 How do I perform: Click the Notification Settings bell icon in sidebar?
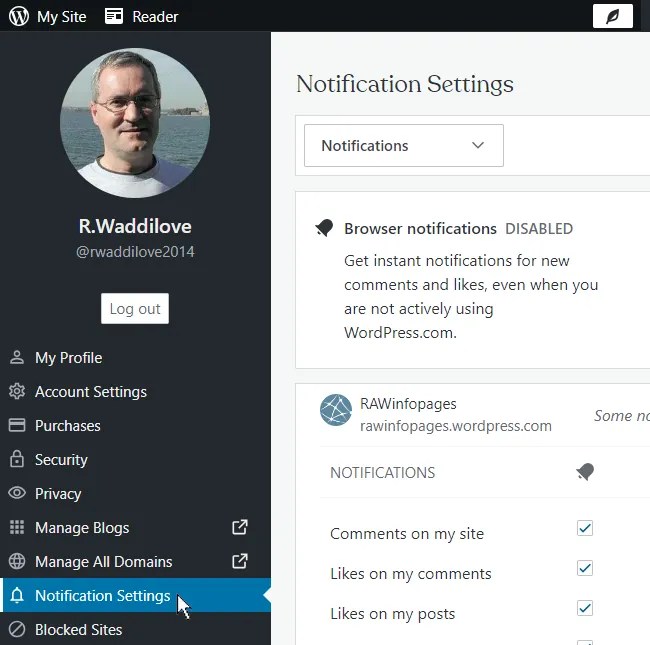[17, 595]
